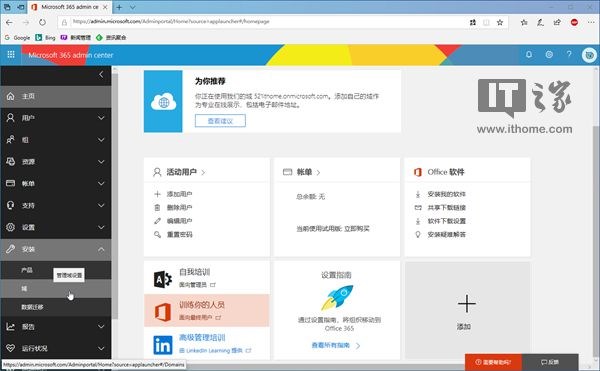Switch to Microsoft 365 admin center tab
Screen dimensions: 600x371
coord(70,7)
